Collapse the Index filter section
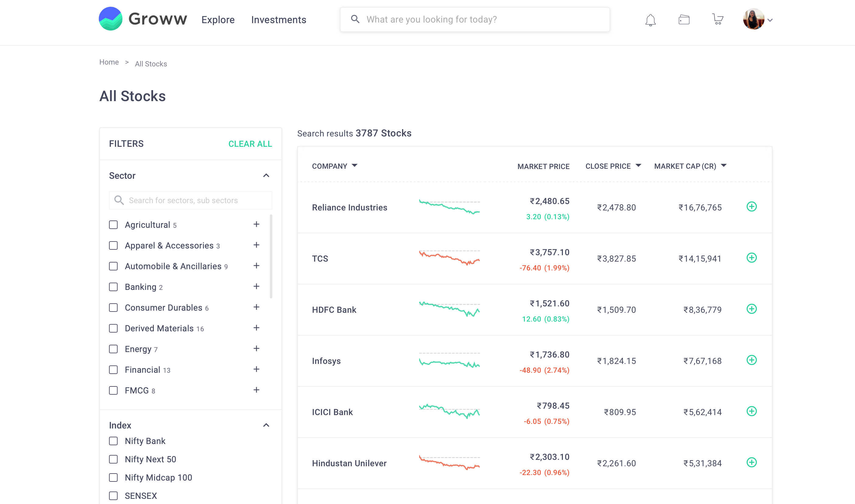Viewport: 855px width, 504px height. click(266, 425)
